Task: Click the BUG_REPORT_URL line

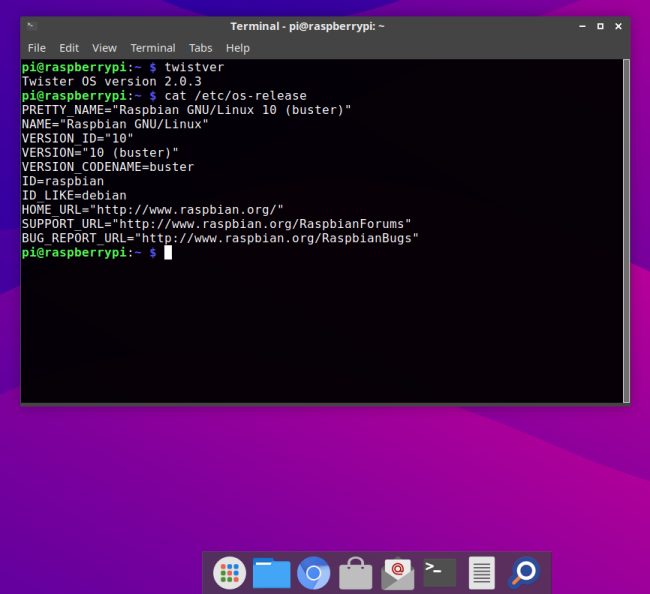Action: 220,238
